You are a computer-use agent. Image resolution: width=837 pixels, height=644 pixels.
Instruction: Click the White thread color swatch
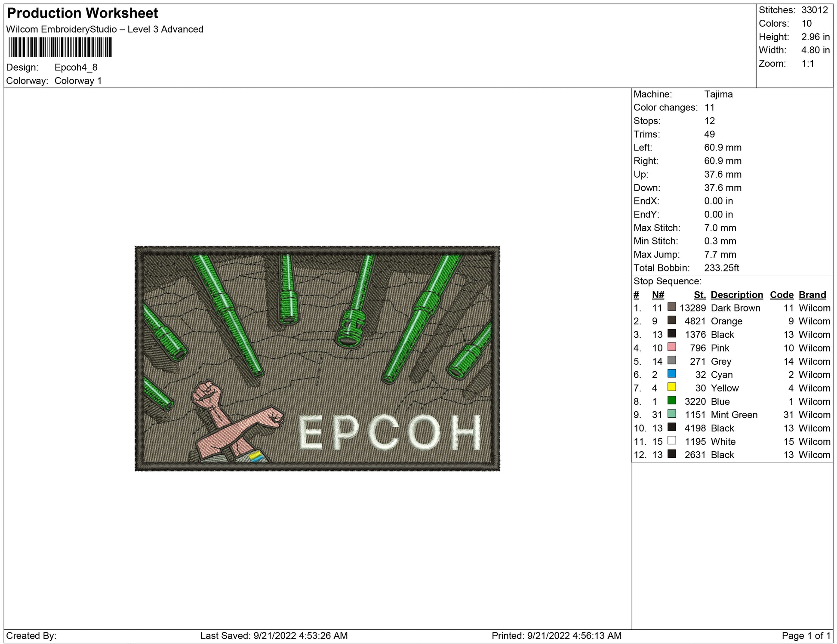pos(671,440)
